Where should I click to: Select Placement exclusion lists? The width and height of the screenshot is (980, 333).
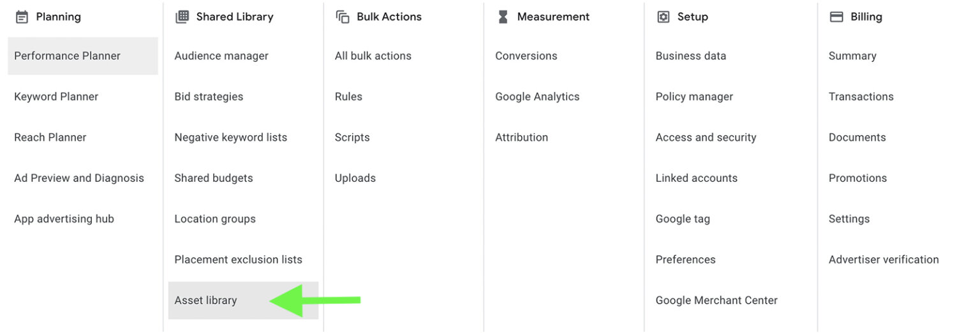[238, 260]
